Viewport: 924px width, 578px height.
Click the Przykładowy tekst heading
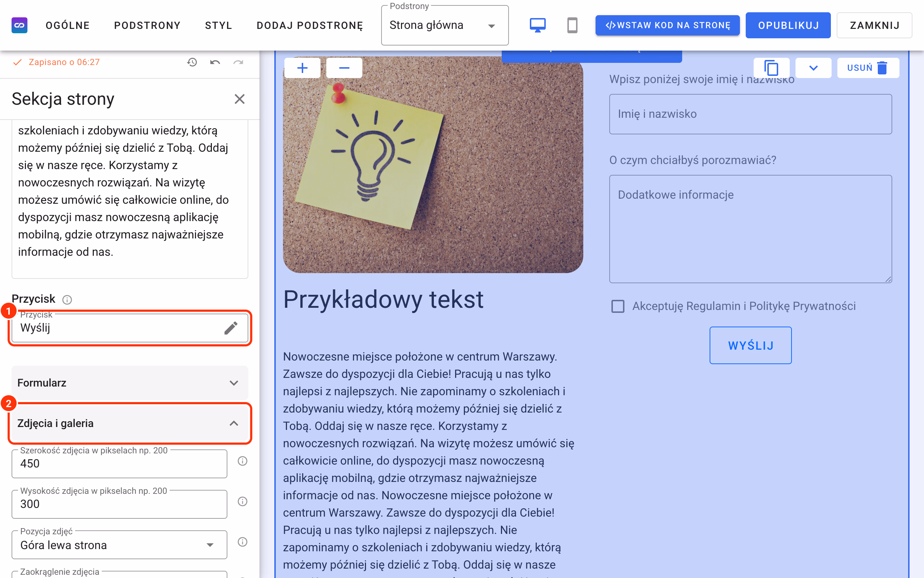(383, 300)
